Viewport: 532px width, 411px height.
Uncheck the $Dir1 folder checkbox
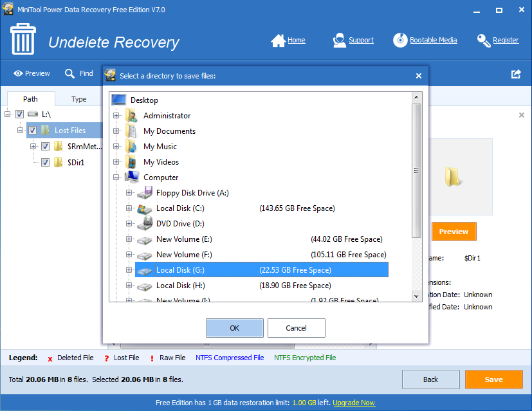coord(45,163)
